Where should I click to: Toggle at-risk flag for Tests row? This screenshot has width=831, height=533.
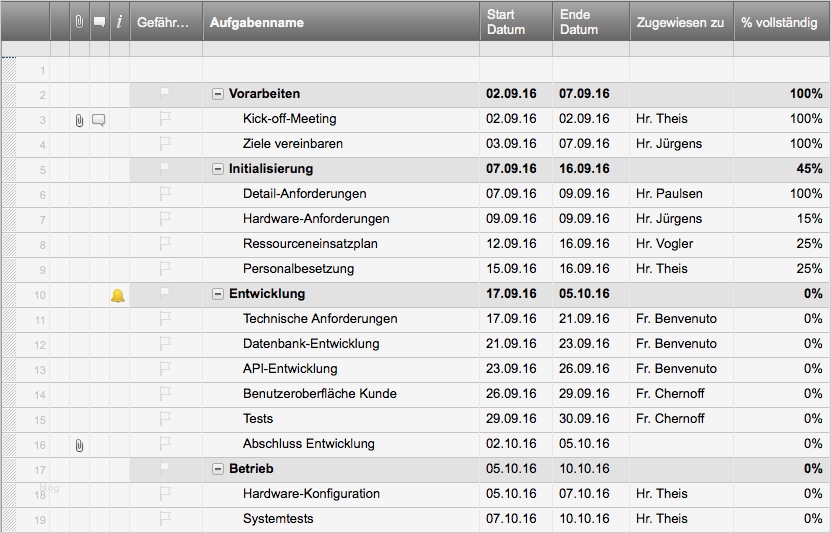pyautogui.click(x=165, y=419)
